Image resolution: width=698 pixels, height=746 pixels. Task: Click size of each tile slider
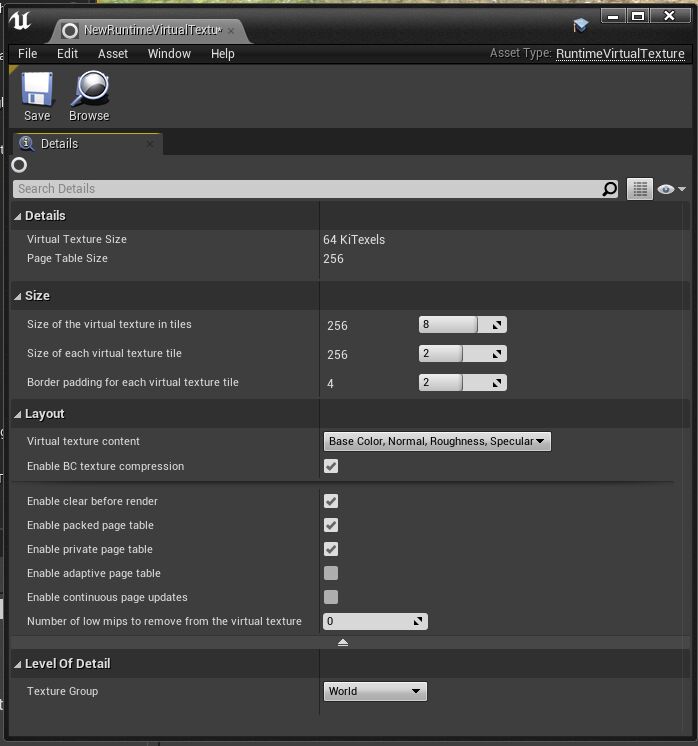[x=462, y=353]
